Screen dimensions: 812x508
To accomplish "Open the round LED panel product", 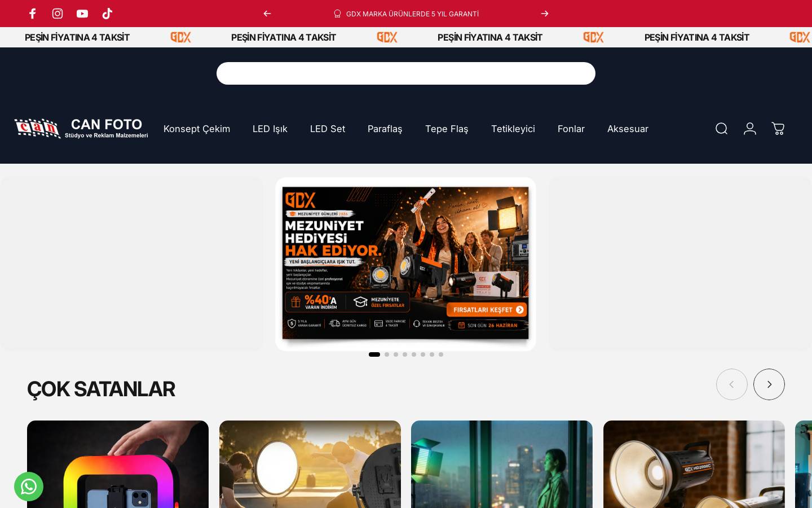I will 310,464.
